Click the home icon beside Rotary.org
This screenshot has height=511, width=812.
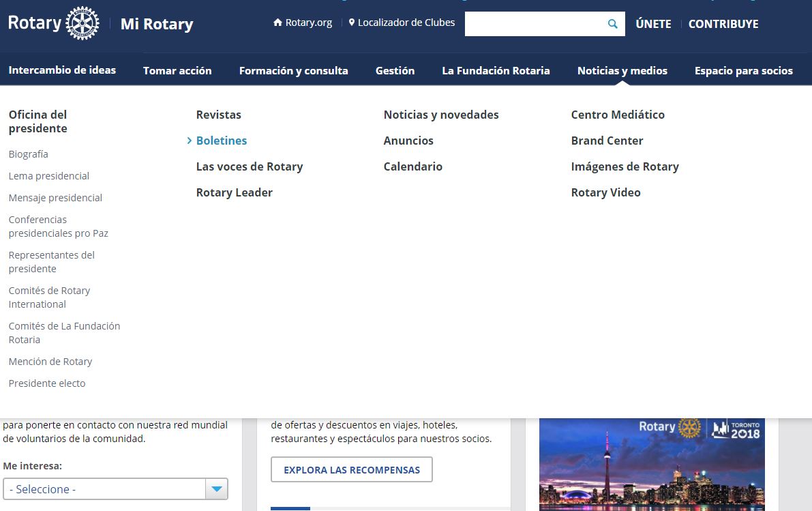pos(277,23)
